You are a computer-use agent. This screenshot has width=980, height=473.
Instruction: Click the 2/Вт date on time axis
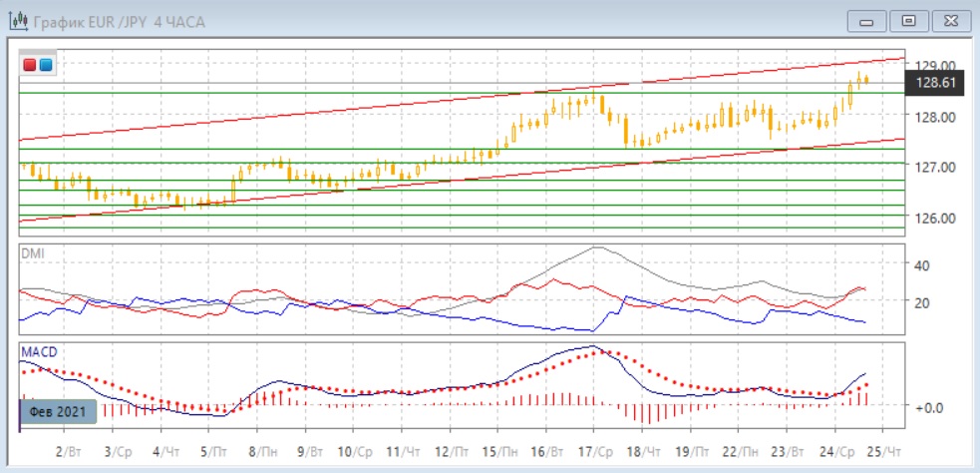pos(69,451)
